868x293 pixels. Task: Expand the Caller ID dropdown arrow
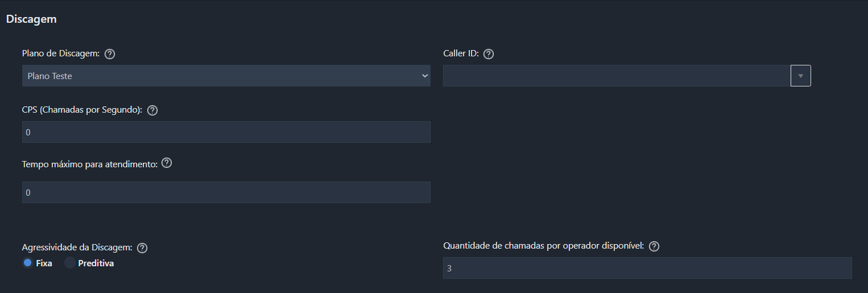(800, 76)
